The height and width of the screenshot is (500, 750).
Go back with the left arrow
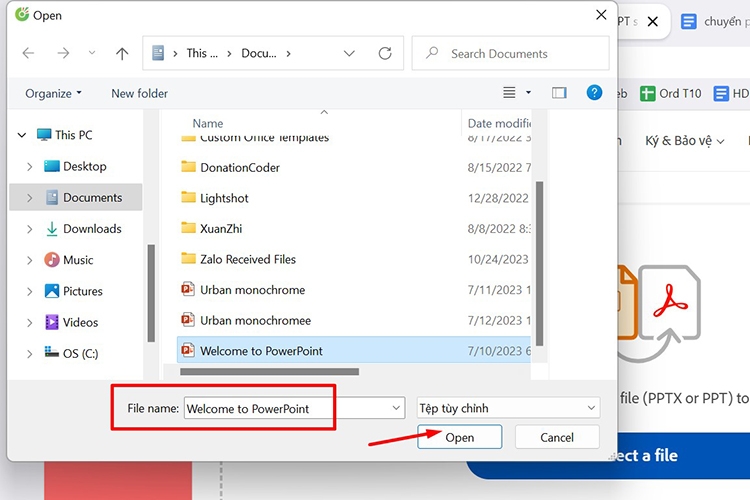pos(28,53)
